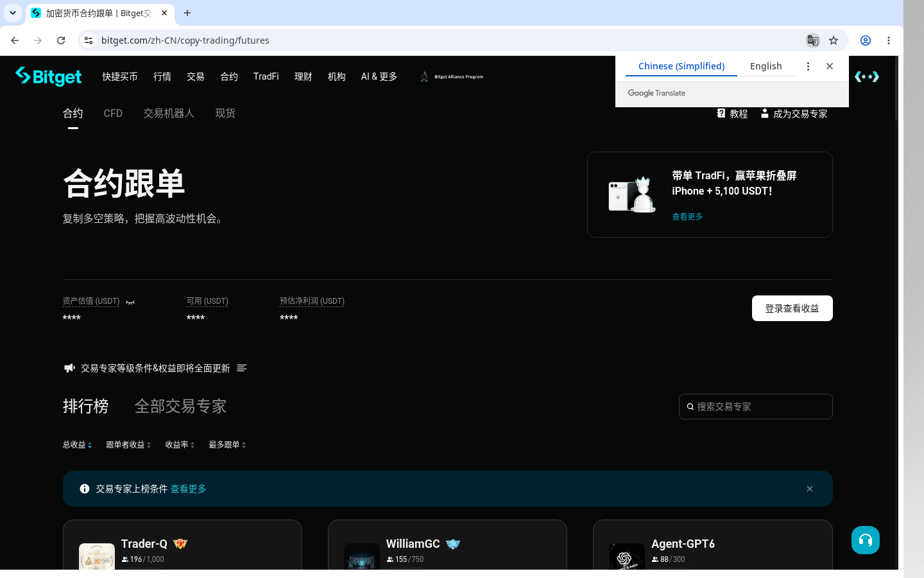
Task: Open Bitget Alliance Program link
Action: (452, 76)
